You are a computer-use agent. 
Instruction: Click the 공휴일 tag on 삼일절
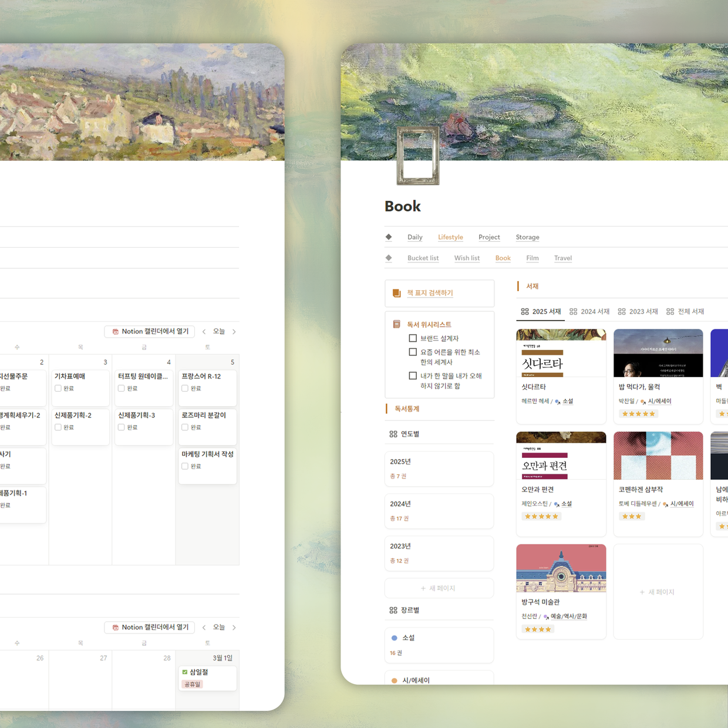(192, 685)
